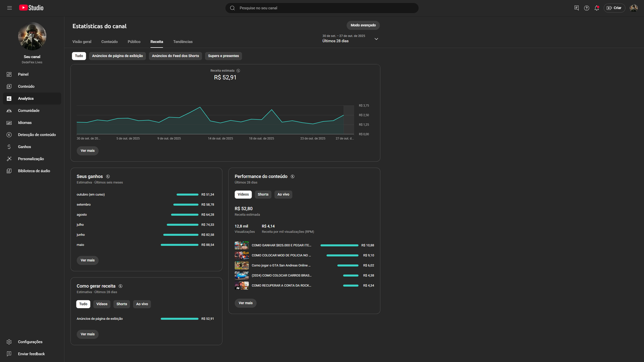
Task: Click Ver mais under Seus ganhos
Action: 88,260
